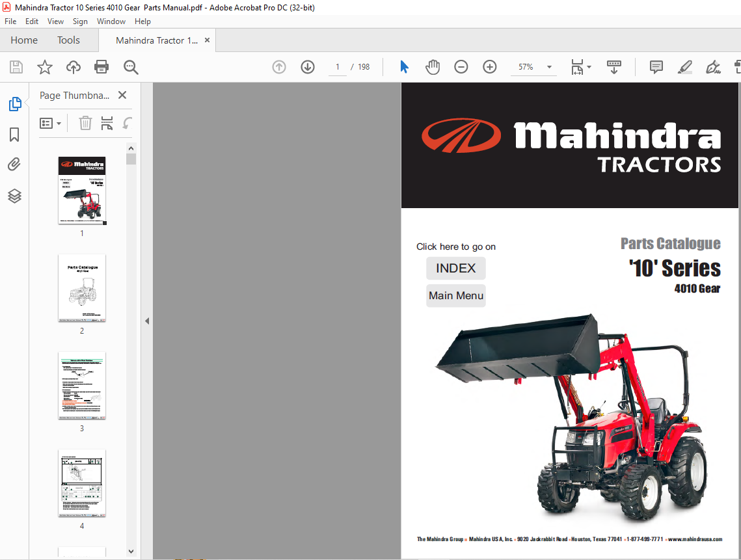Click www.mahindrausa.com in page footer

695,539
